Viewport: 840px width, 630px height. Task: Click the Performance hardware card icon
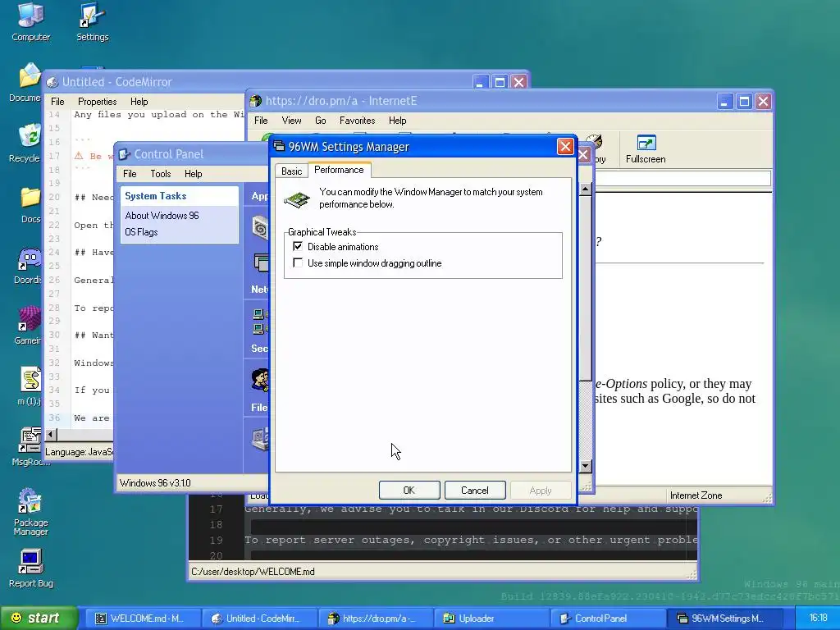(x=297, y=200)
